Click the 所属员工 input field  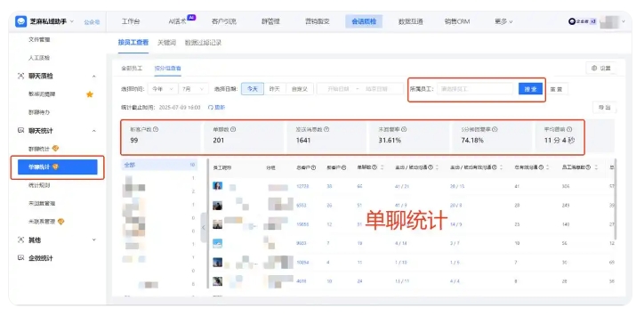click(x=475, y=89)
